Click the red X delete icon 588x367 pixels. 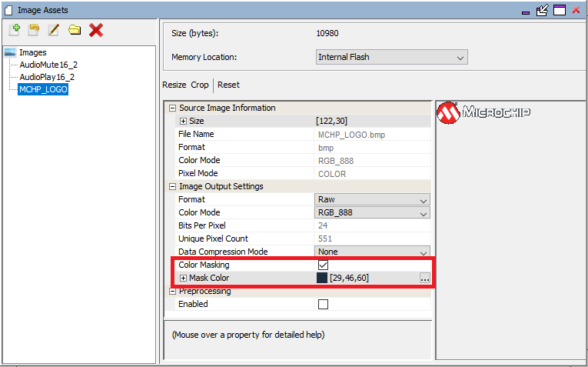[96, 30]
